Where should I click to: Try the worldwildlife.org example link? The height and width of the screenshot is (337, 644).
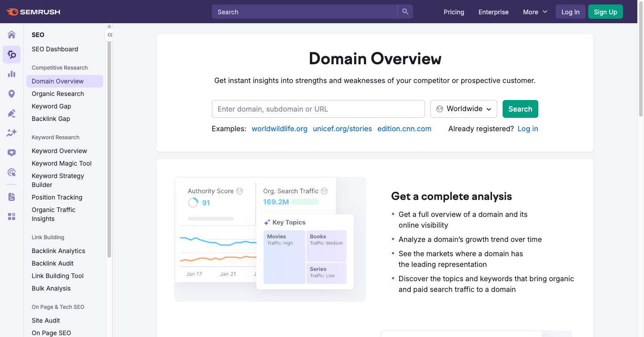(x=280, y=129)
